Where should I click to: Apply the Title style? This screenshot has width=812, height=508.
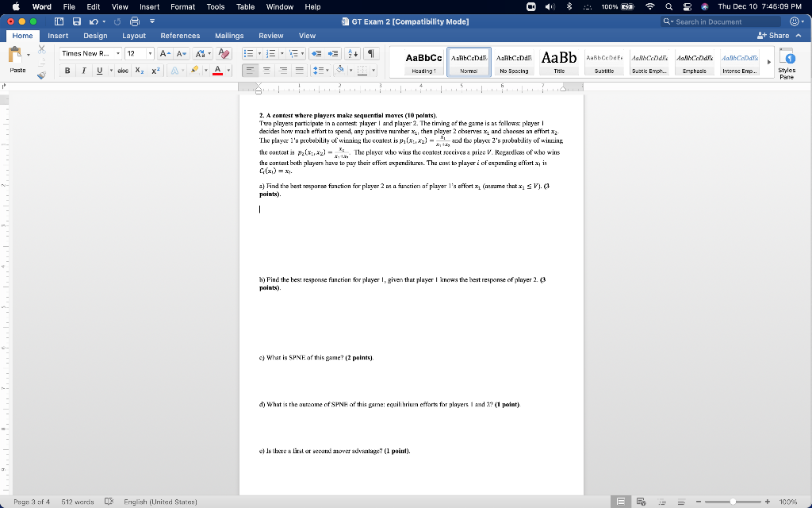tap(559, 62)
